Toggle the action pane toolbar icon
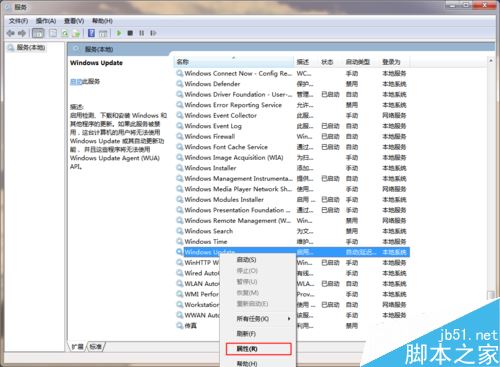 (x=103, y=33)
